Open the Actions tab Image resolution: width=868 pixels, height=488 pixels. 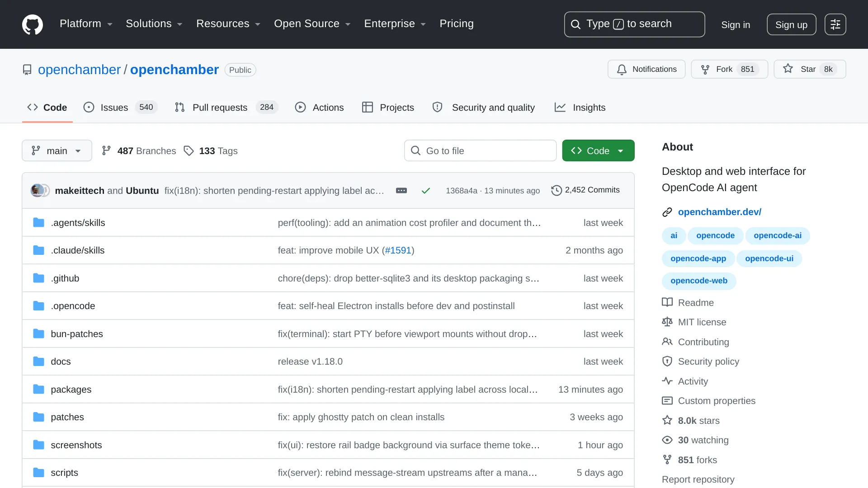[320, 108]
